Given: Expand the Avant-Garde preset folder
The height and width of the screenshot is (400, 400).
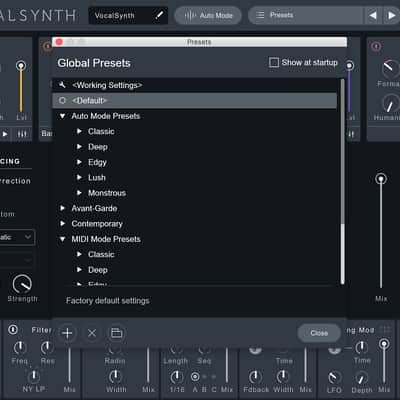Looking at the screenshot, I should (x=62, y=208).
